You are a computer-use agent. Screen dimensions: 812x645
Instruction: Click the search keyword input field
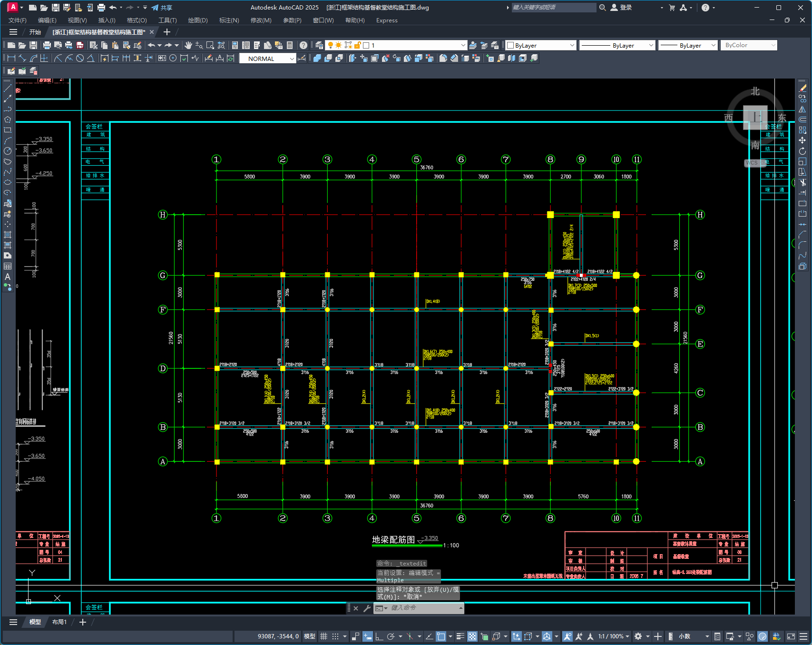pos(553,8)
